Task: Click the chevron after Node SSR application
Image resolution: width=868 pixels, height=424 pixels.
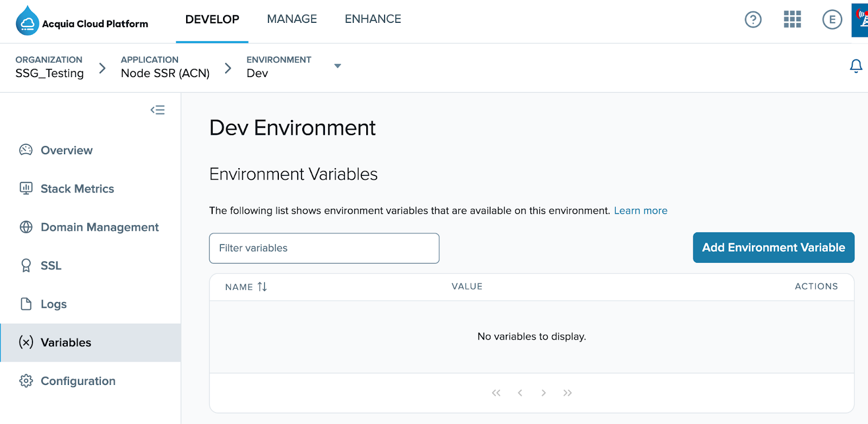Action: pyautogui.click(x=228, y=68)
